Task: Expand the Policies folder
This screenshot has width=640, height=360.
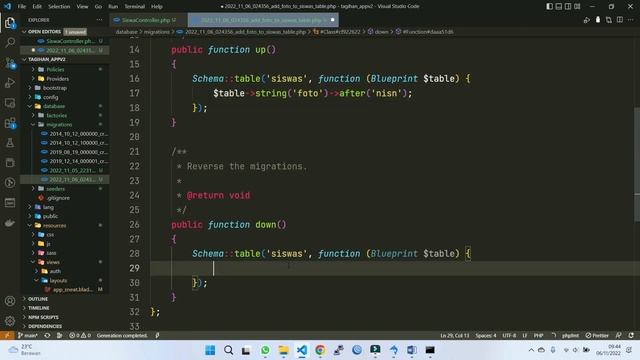Action: [55, 69]
